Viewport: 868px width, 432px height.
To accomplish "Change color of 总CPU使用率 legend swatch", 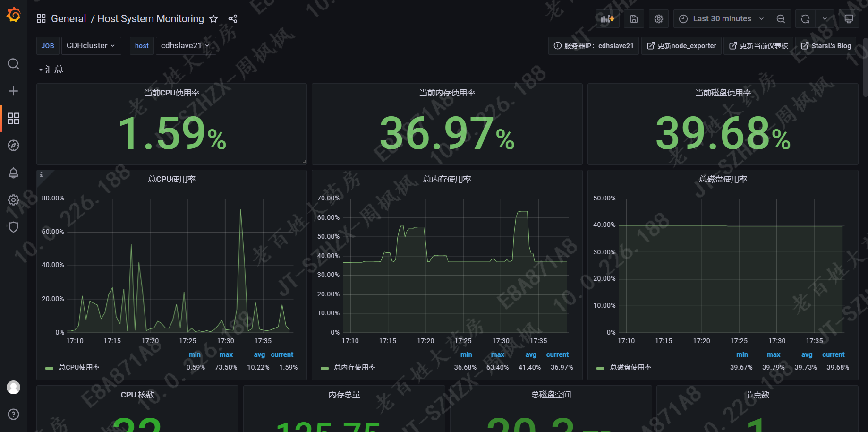I will pyautogui.click(x=49, y=368).
